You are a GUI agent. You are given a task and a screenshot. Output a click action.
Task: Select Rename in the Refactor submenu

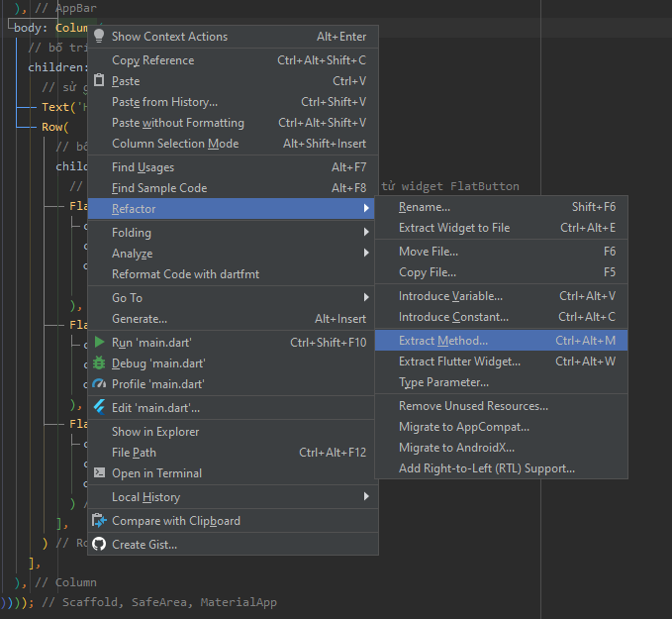click(424, 207)
